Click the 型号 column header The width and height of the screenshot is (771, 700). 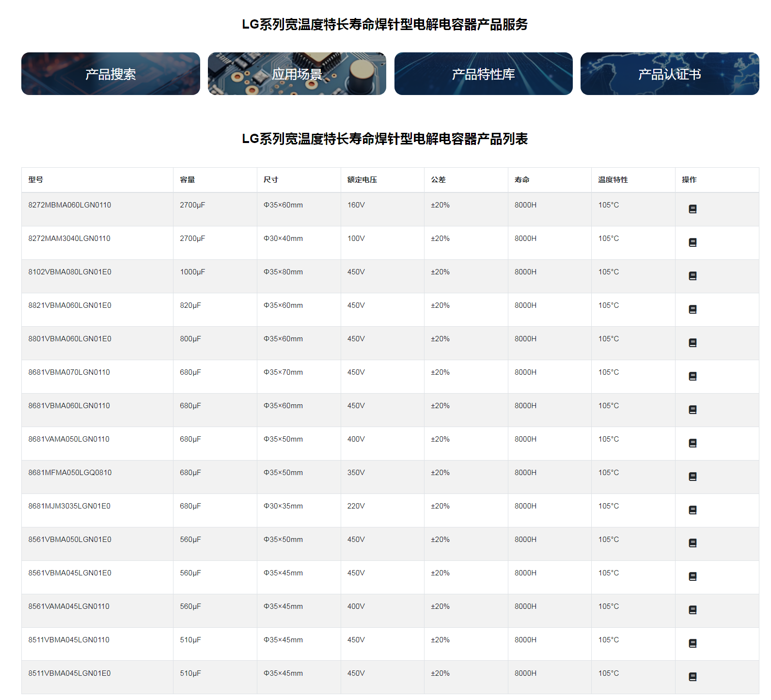pos(36,180)
